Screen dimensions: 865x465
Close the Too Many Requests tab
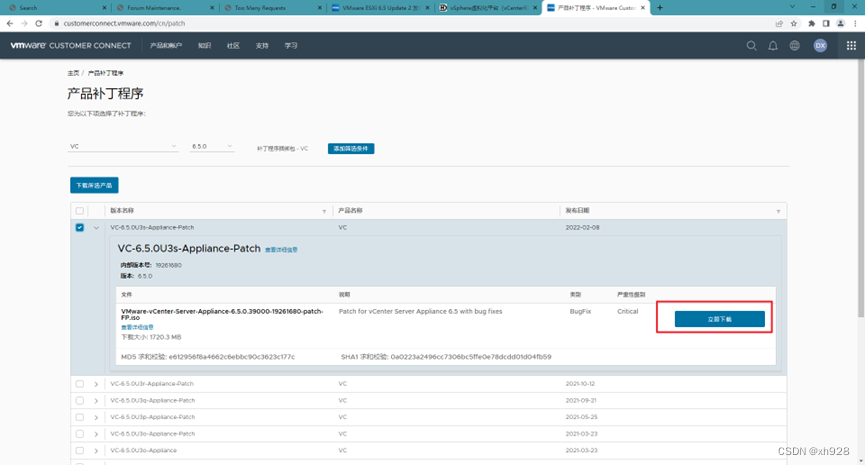pyautogui.click(x=320, y=8)
